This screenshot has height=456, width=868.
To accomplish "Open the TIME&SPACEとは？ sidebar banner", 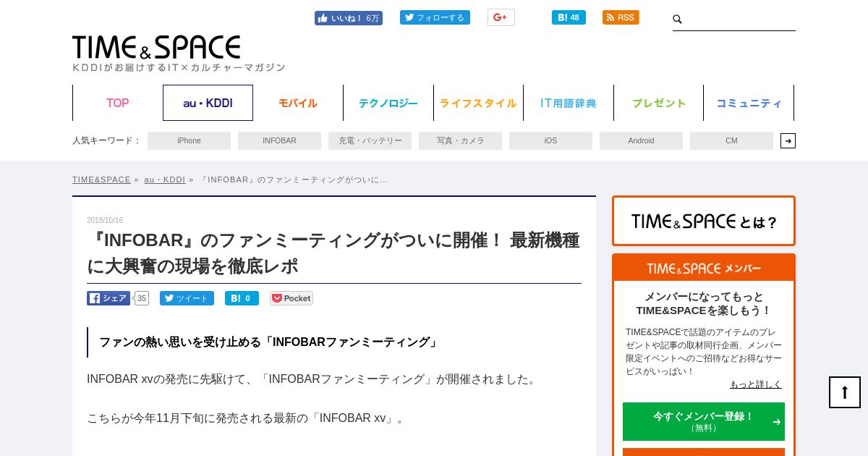I will pyautogui.click(x=704, y=221).
